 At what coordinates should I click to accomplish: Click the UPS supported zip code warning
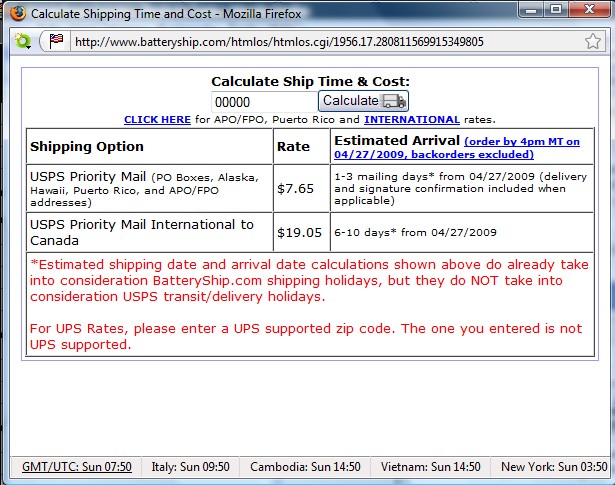click(306, 336)
